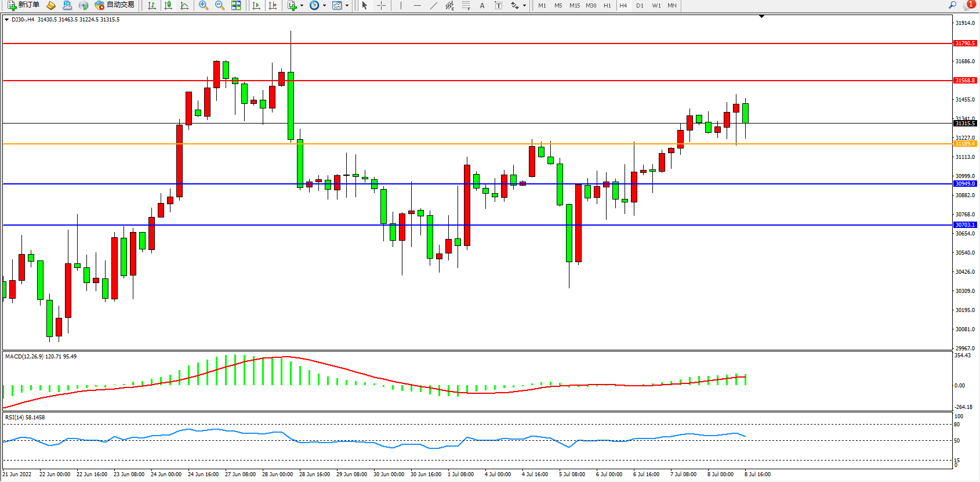Click the zoom out magnifier icon

click(220, 5)
